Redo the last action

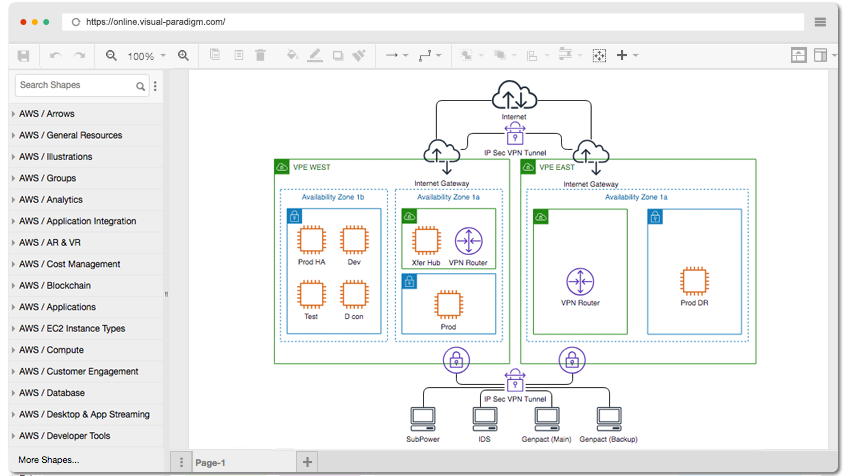tap(80, 56)
